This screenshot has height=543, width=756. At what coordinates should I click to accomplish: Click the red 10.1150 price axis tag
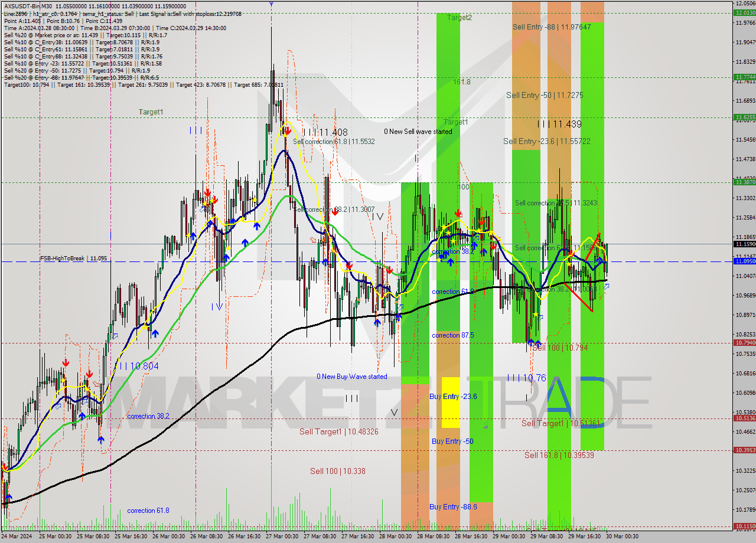(x=745, y=526)
